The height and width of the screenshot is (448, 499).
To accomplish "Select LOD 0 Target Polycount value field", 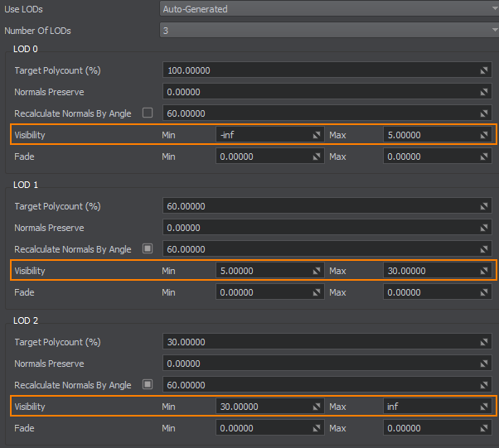I will [319, 70].
